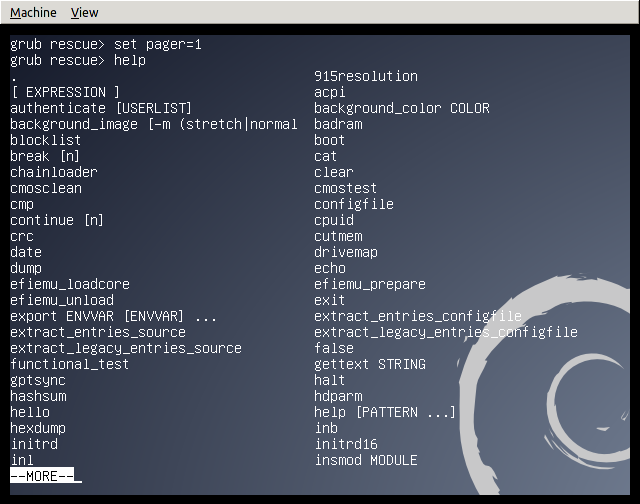Screen dimensions: 640x504
Task: Click the 'grub rescue> help' command line
Action: click(78, 60)
